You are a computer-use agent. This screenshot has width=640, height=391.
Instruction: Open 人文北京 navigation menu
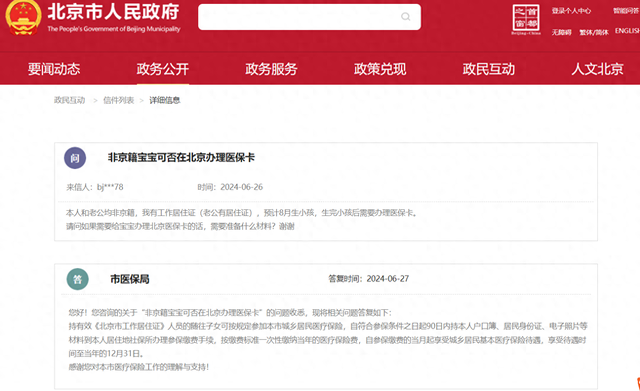click(597, 69)
